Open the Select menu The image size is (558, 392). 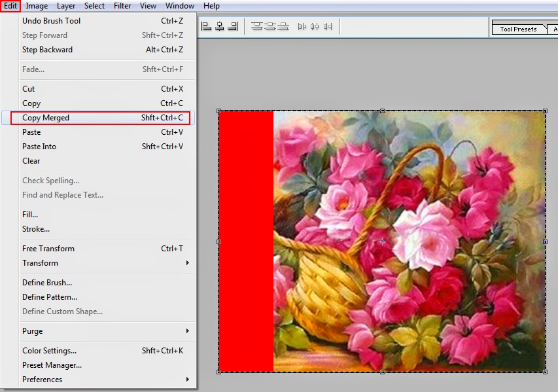pyautogui.click(x=94, y=6)
